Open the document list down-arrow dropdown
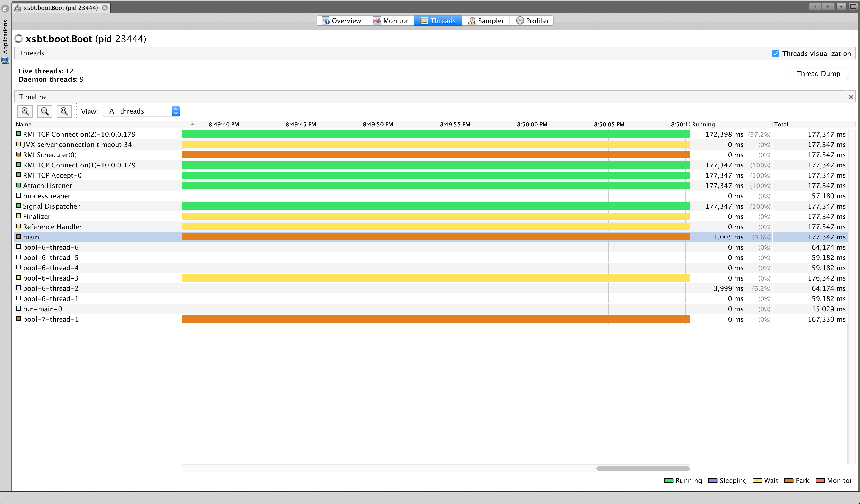This screenshot has width=860, height=504. pyautogui.click(x=841, y=6)
